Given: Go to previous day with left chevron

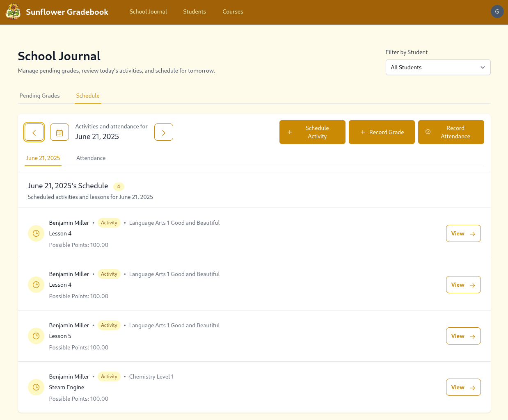Looking at the screenshot, I should point(34,132).
